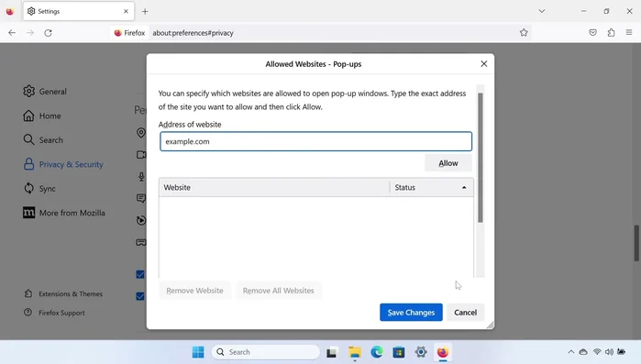Click the autoplay permission icon behind dialog
641x364 pixels.
pos(141,220)
